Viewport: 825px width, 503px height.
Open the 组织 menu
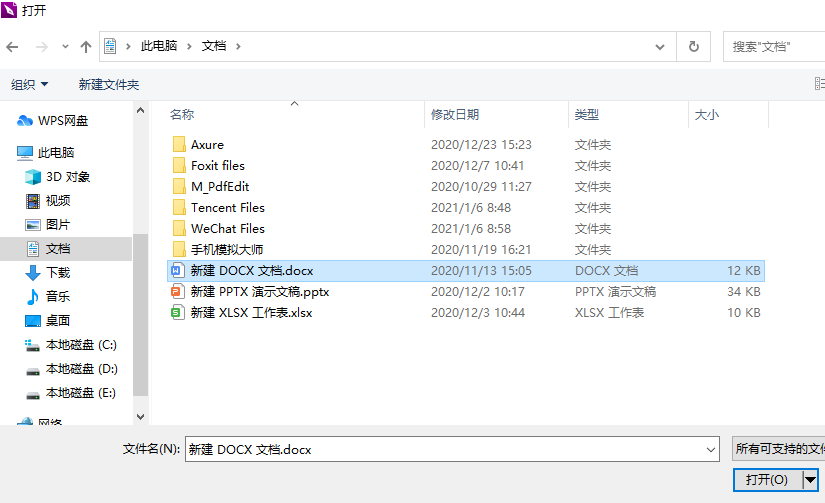pyautogui.click(x=29, y=84)
